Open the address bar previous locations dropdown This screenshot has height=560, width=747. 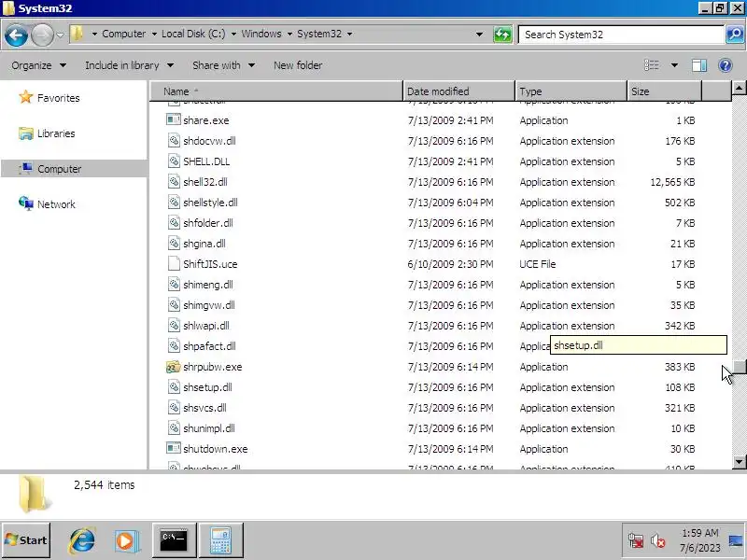point(479,35)
